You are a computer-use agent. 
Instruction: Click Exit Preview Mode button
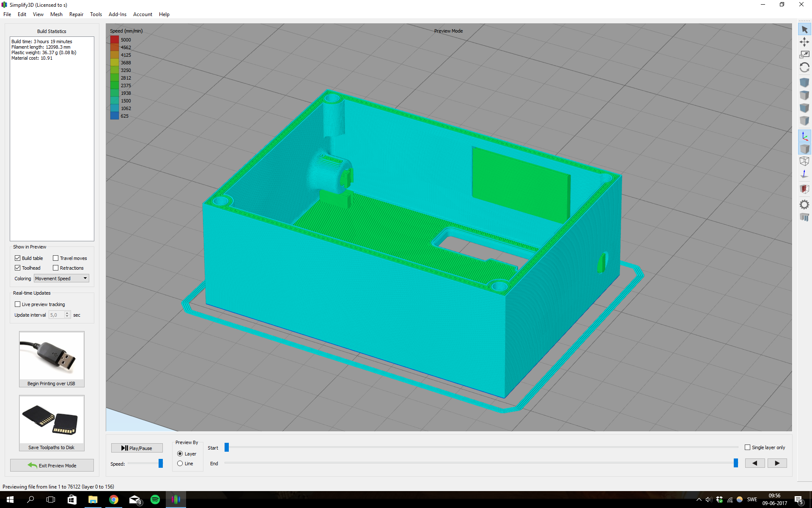[x=52, y=465]
